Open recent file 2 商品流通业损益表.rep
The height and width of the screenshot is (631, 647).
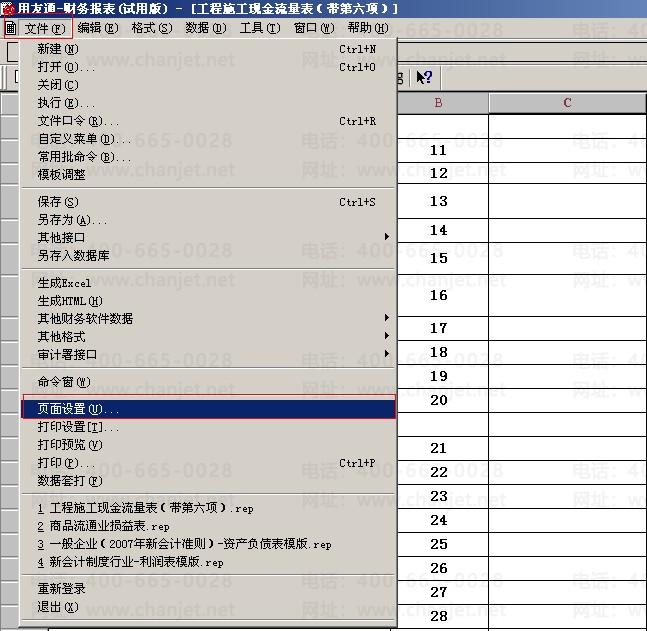coord(208,526)
